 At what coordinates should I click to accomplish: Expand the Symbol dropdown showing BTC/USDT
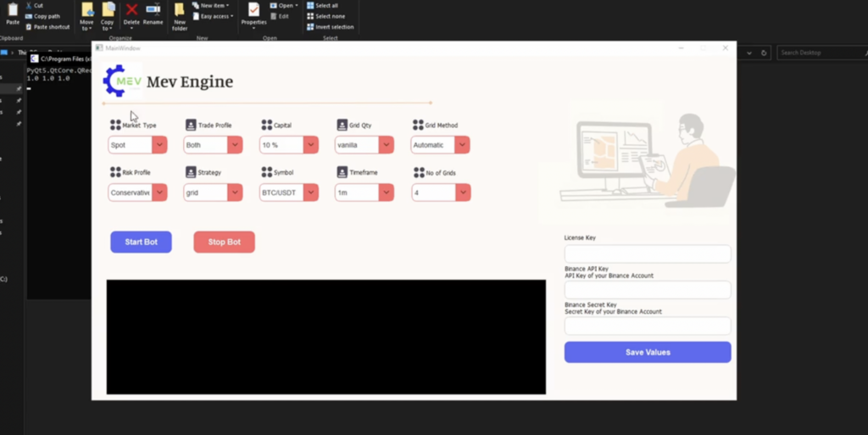coord(310,192)
